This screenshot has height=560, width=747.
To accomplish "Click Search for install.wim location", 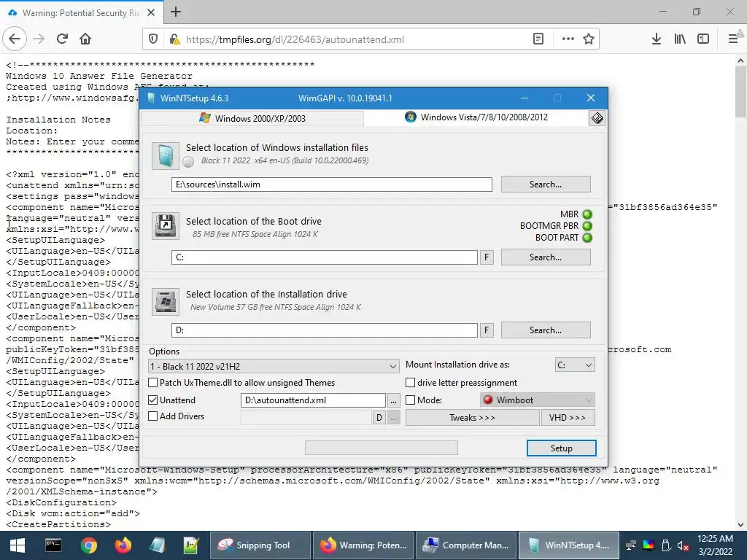I will [x=546, y=184].
